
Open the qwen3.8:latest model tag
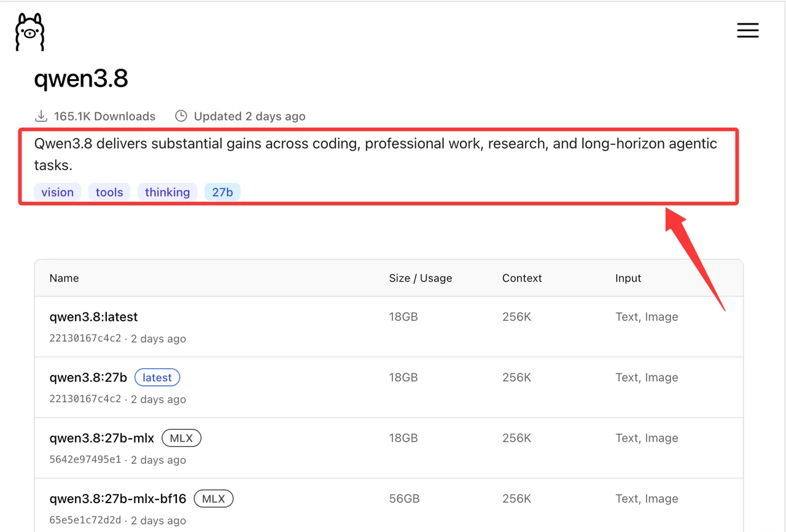coord(94,317)
